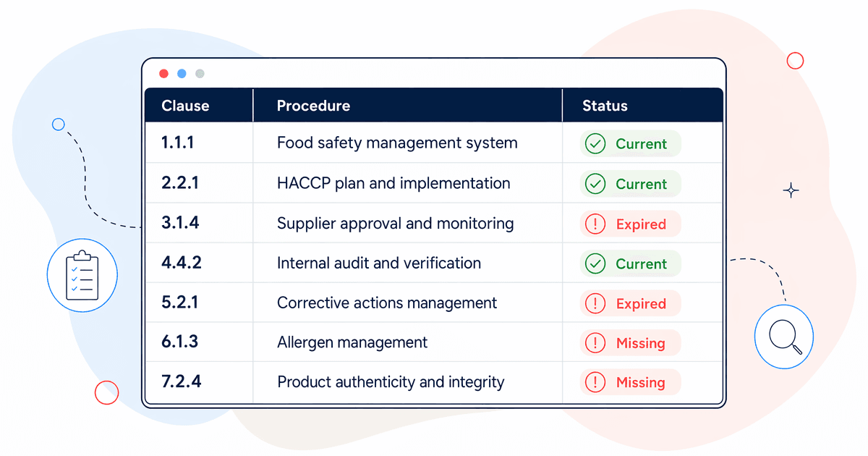This screenshot has height=456, width=868.
Task: Click the Status column header
Action: [x=605, y=106]
